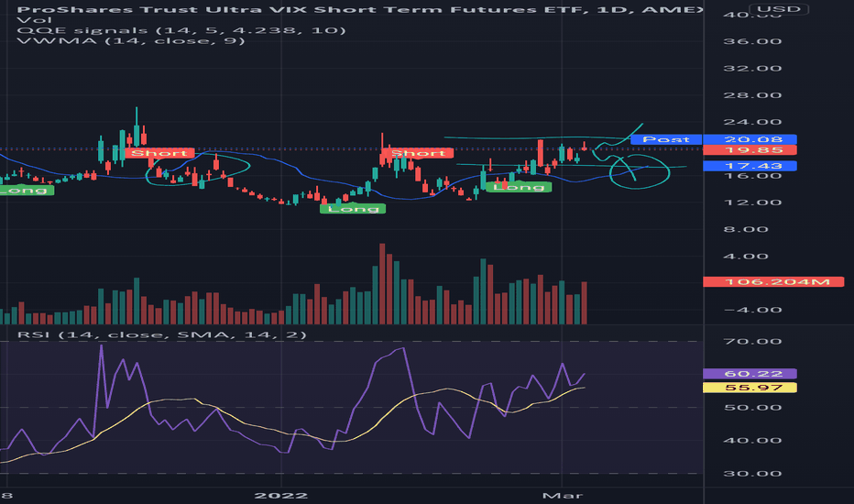Click the red 19.85 last price tag
Screen dimensions: 854x504
[x=750, y=150]
